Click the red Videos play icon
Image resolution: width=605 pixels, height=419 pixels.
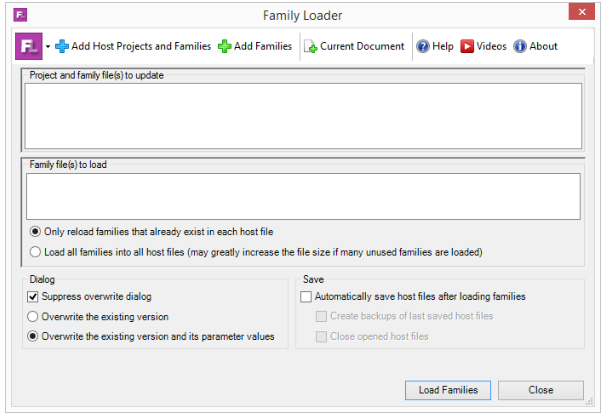point(467,46)
